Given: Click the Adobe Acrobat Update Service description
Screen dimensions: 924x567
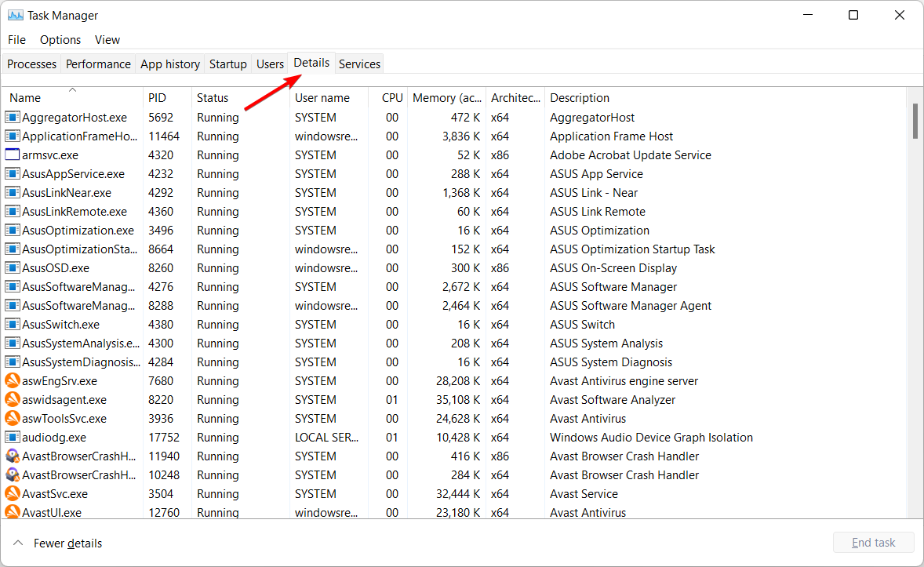Looking at the screenshot, I should tap(631, 155).
